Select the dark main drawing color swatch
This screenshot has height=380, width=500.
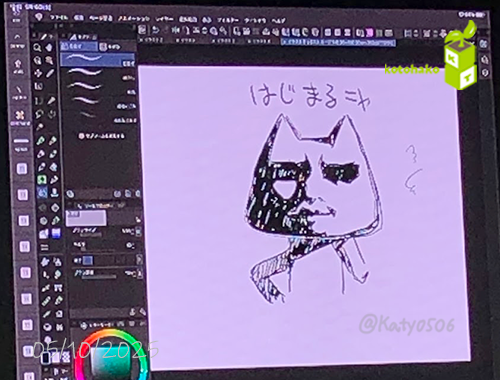coord(46,359)
